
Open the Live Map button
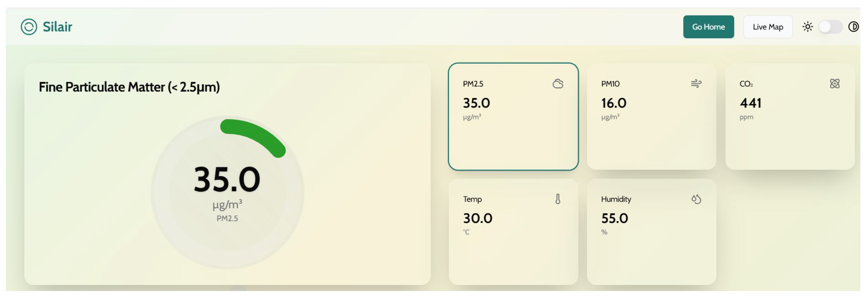point(768,27)
